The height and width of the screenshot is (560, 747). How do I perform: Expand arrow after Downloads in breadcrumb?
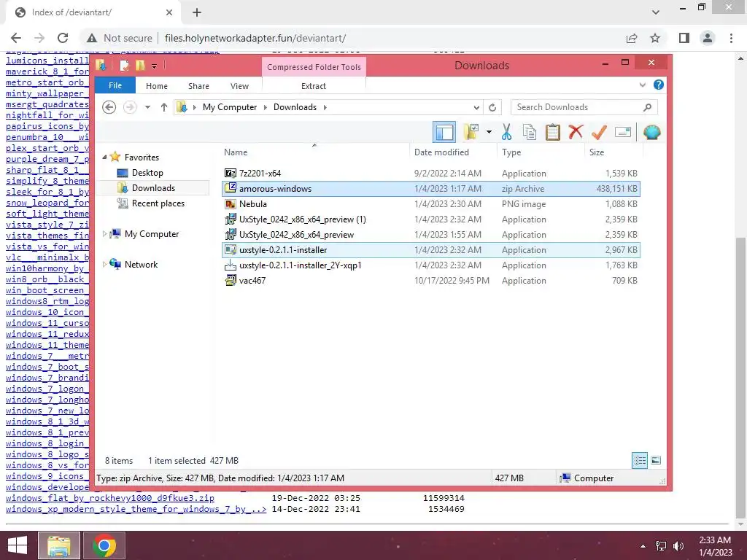[x=325, y=107]
